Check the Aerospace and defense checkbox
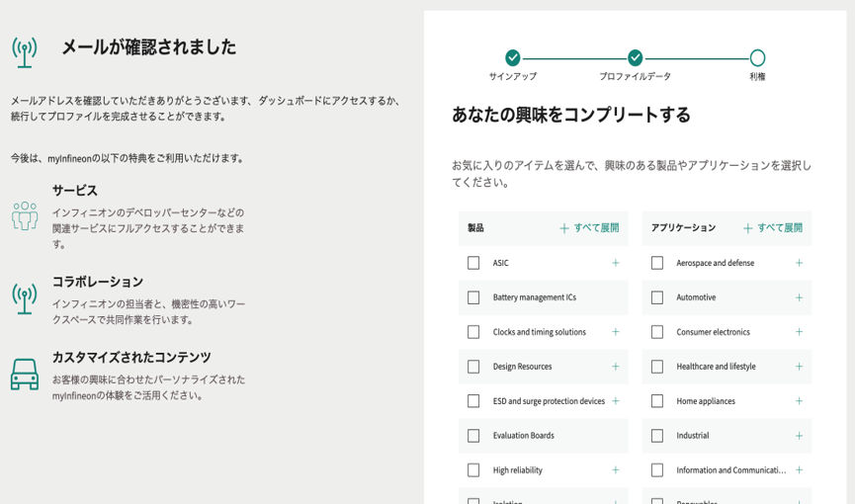Image resolution: width=855 pixels, height=504 pixels. [x=657, y=263]
